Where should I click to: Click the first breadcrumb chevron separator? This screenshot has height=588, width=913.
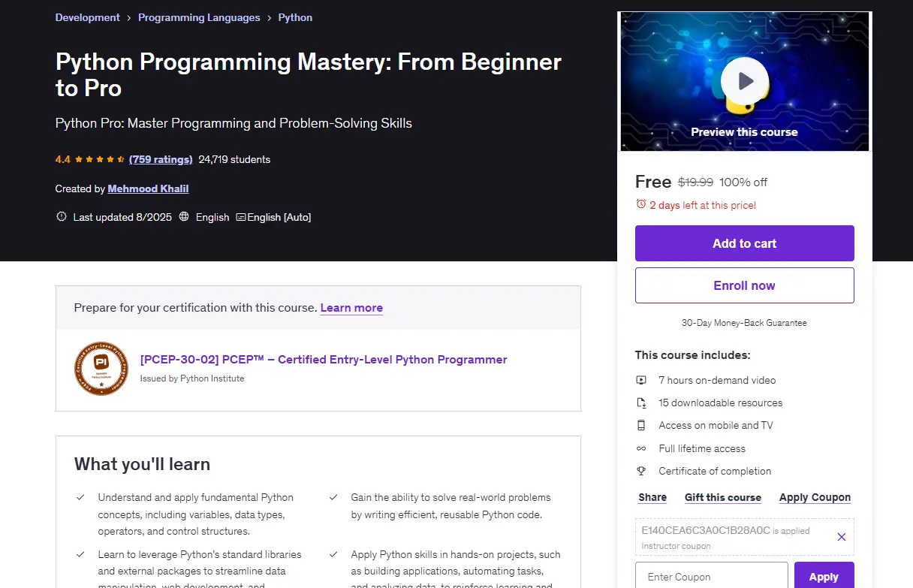point(129,17)
